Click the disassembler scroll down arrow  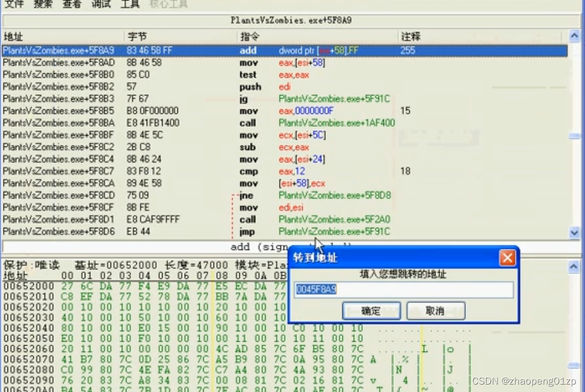tap(574, 233)
